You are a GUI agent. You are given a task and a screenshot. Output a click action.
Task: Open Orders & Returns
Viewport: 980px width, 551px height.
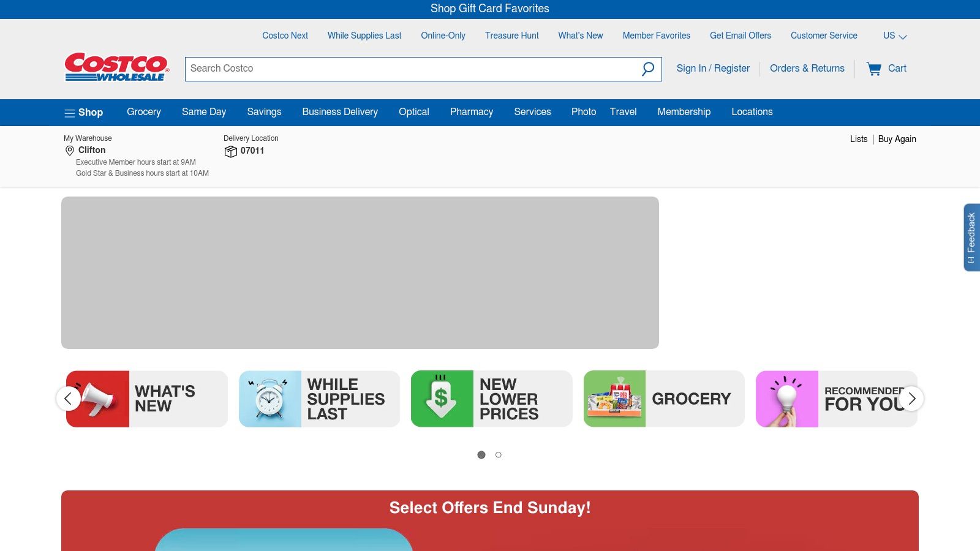807,69
